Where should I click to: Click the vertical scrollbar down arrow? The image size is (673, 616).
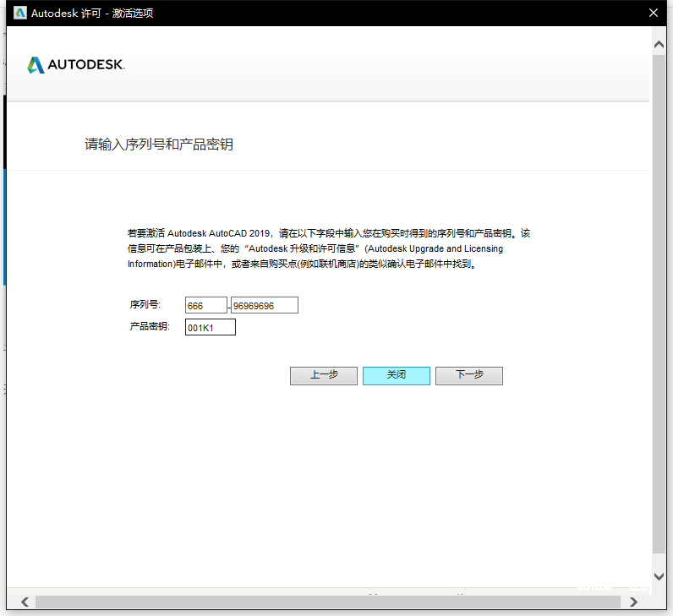pos(659,576)
